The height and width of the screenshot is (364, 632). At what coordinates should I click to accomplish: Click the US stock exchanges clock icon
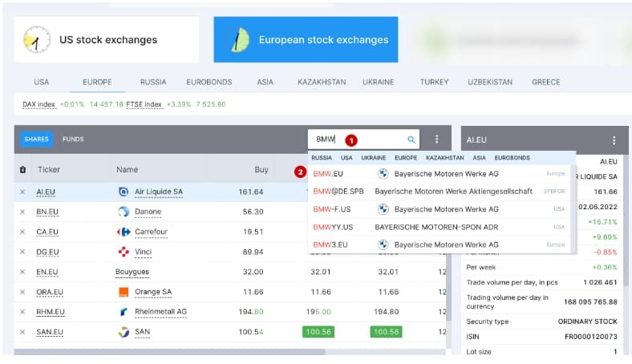(x=37, y=39)
